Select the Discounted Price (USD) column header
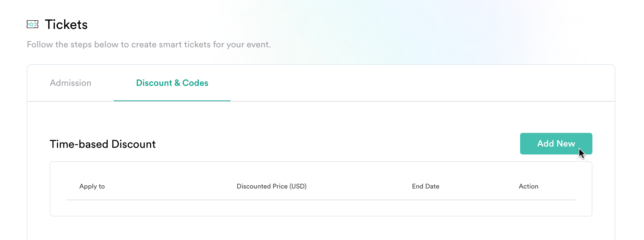This screenshot has width=644, height=240. [x=272, y=186]
